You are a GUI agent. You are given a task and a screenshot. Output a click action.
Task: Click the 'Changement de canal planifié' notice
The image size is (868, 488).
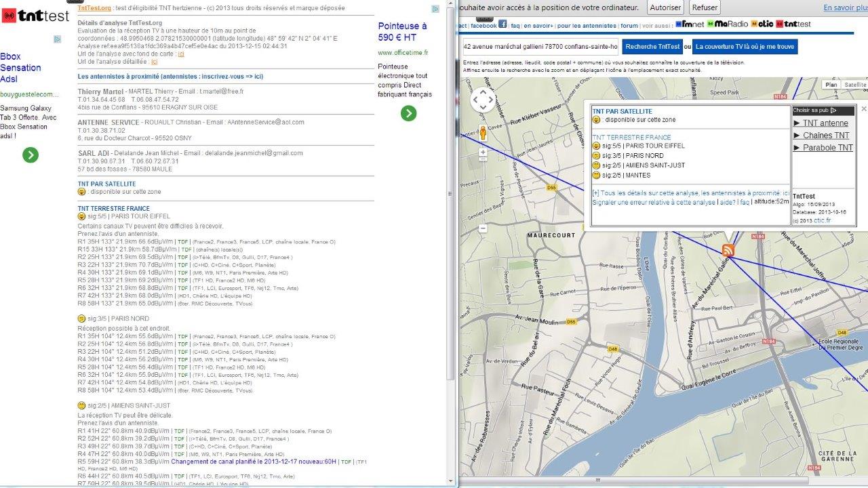254,461
